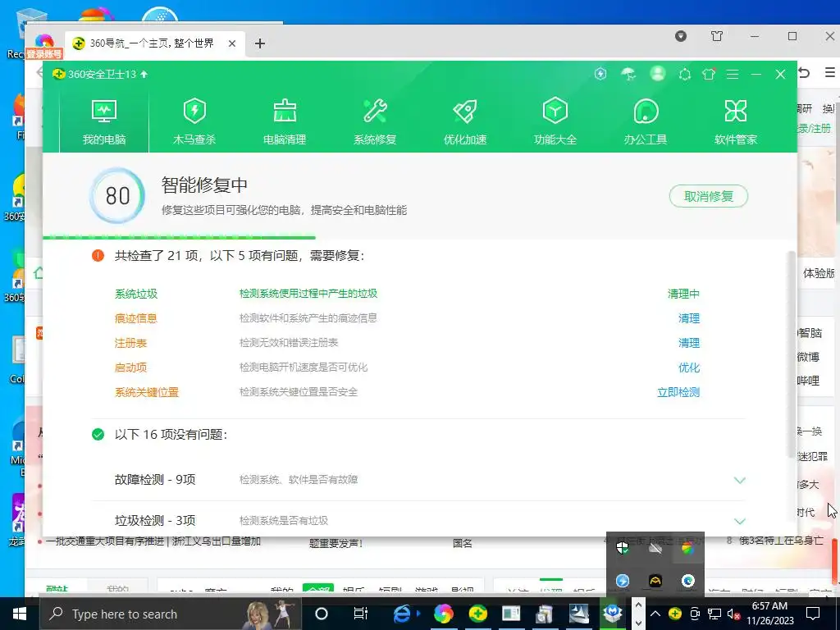The height and width of the screenshot is (630, 840).
Task: Click 立即检测 for 系统关键位置
Action: click(x=678, y=392)
